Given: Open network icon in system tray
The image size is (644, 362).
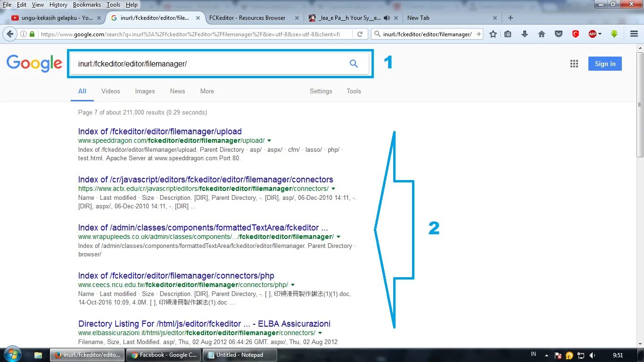Looking at the screenshot, I should click(x=581, y=355).
